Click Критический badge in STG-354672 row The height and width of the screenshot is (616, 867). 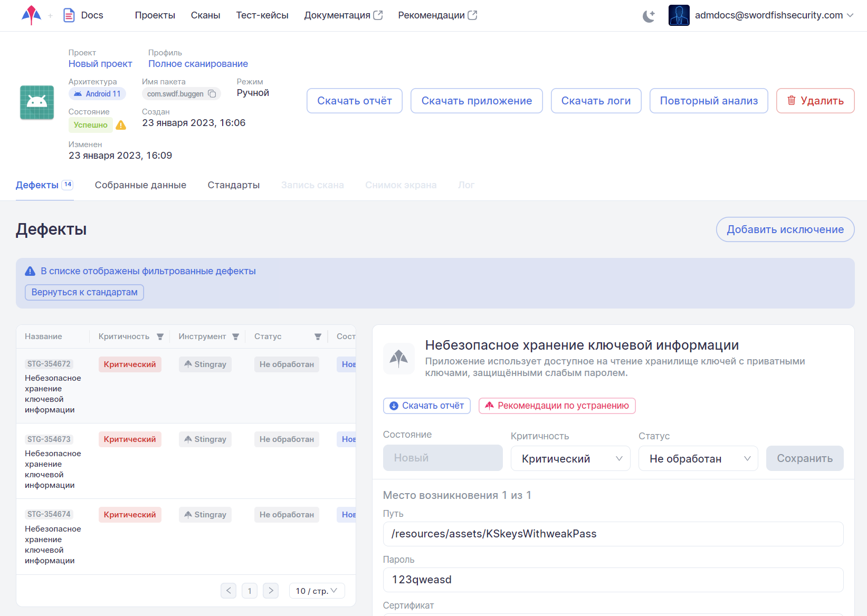[x=130, y=364]
